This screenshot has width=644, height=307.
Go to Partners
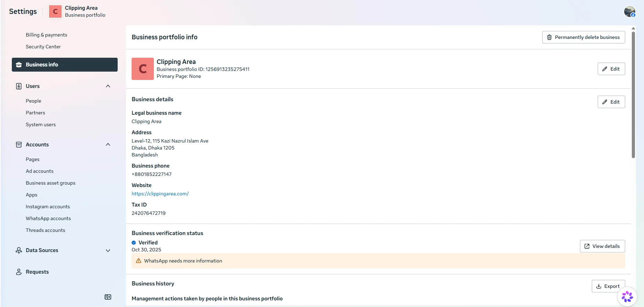tap(36, 113)
